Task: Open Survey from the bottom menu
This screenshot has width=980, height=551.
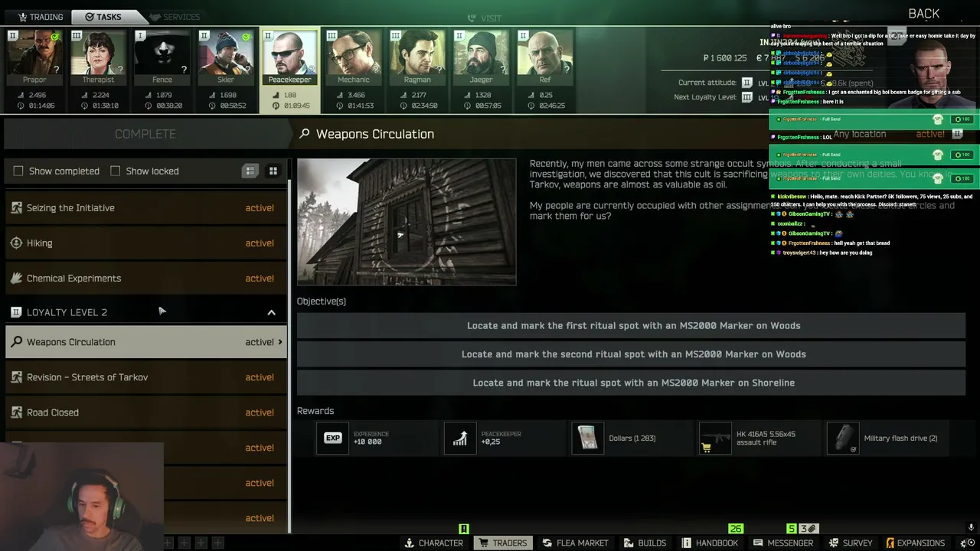Action: (851, 543)
